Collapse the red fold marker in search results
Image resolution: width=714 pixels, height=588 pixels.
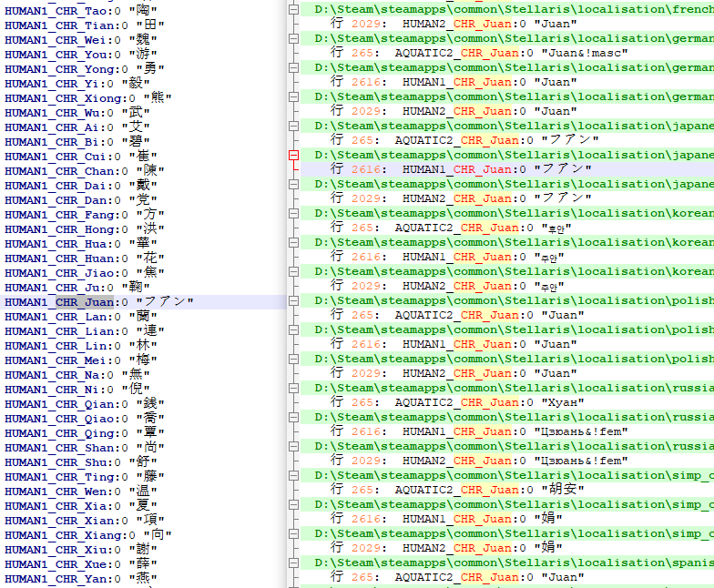click(x=293, y=155)
